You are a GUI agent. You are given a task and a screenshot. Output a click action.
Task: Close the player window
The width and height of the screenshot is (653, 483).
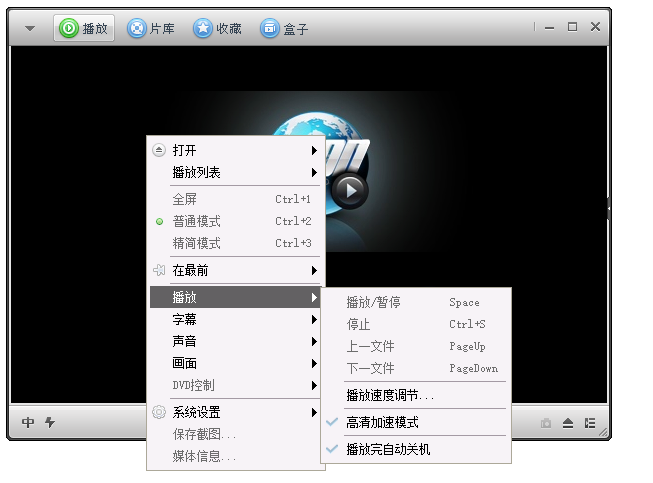[x=595, y=27]
